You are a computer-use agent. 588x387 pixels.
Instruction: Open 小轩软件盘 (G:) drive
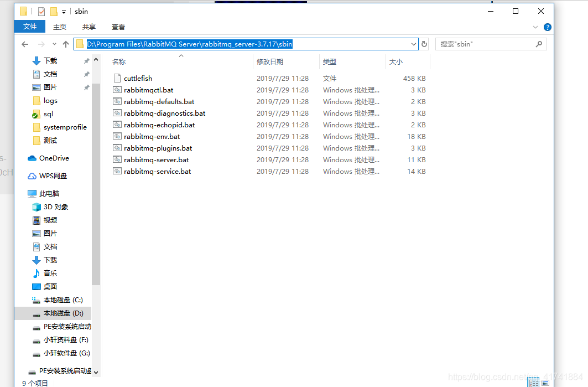click(x=66, y=353)
